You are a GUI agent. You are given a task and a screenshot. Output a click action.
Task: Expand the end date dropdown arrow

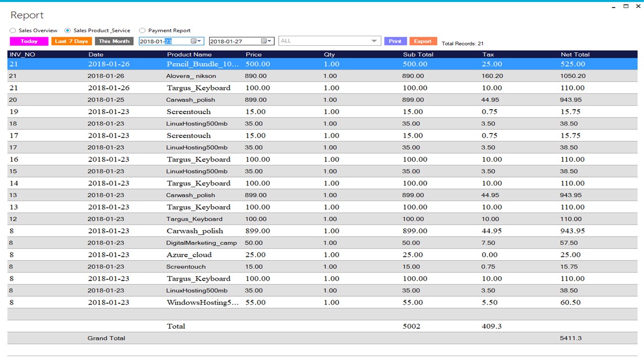(x=270, y=41)
